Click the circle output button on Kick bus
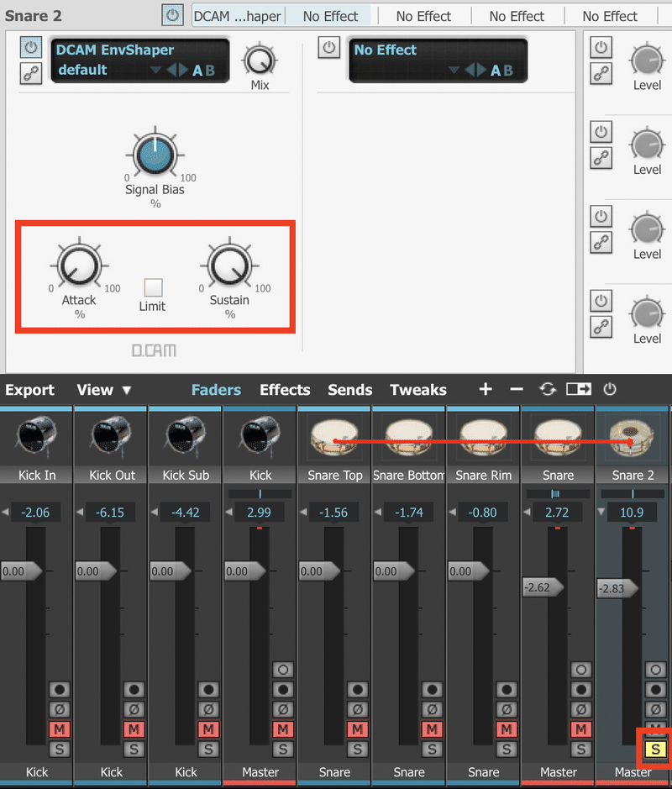 (283, 670)
